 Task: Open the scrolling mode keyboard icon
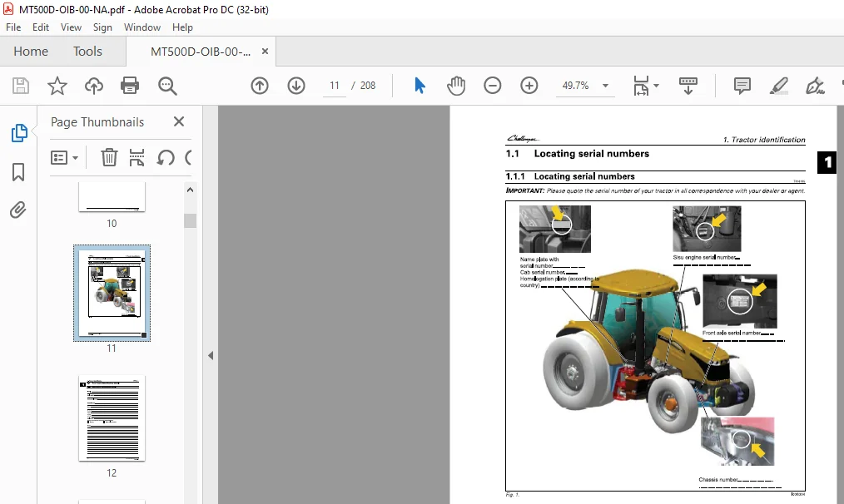(688, 86)
